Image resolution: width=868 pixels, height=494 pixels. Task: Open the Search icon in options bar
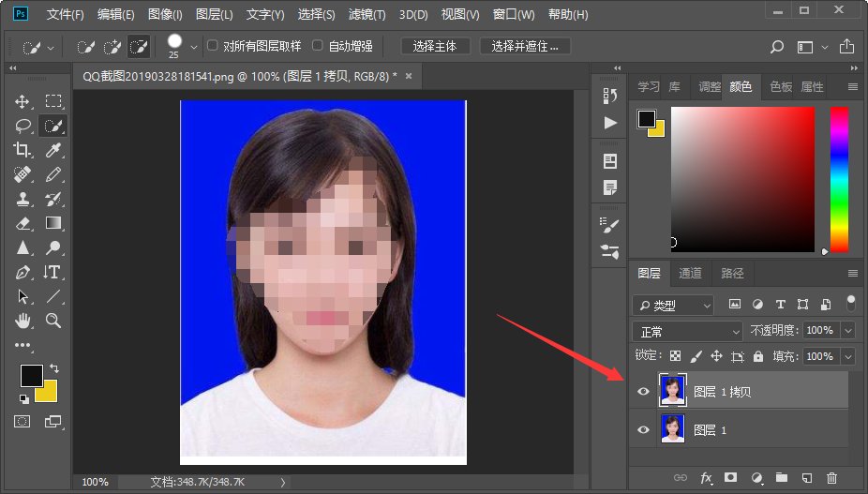click(777, 47)
